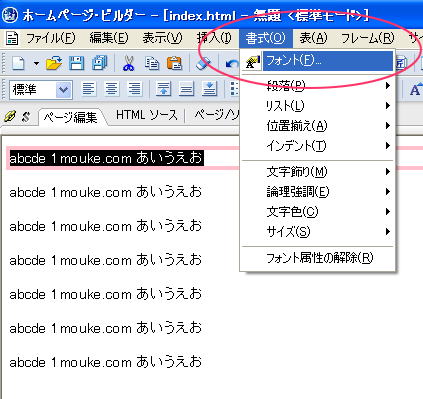
Task: Click the Save All stacked disks icon
Action: [x=99, y=63]
